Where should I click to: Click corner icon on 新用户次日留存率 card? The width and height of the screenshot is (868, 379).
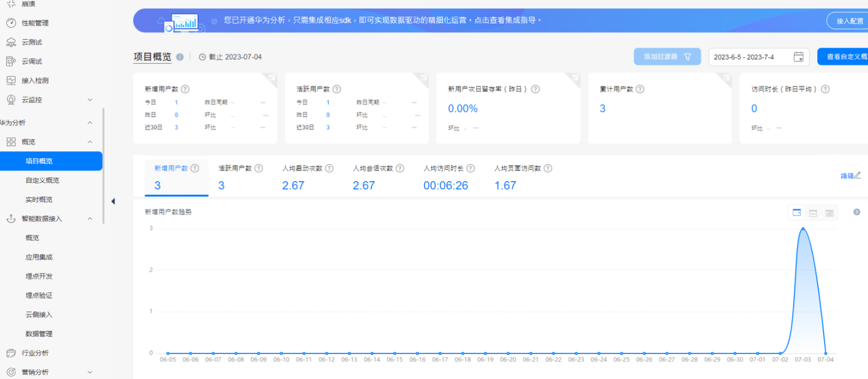(575, 78)
